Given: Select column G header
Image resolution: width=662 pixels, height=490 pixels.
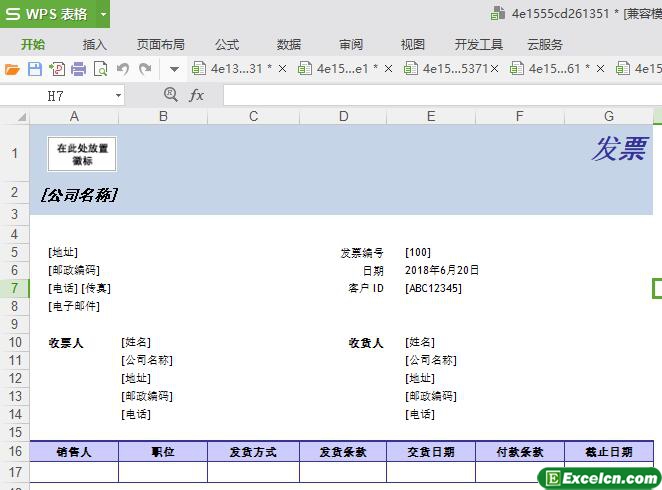Looking at the screenshot, I should [609, 116].
